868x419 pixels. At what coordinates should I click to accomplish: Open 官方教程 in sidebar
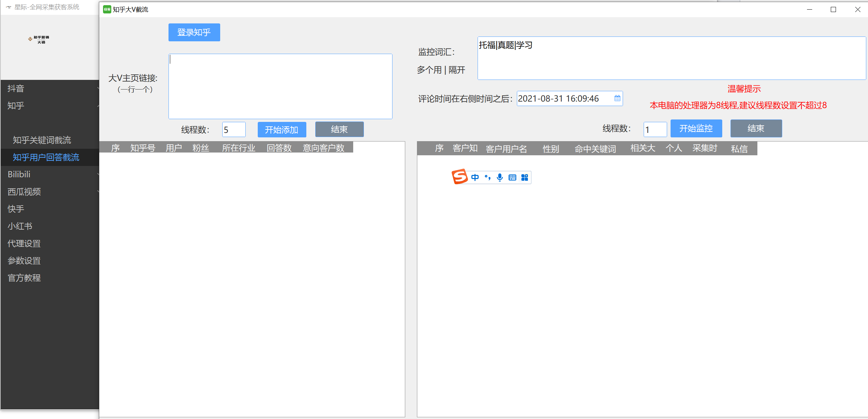click(x=50, y=278)
